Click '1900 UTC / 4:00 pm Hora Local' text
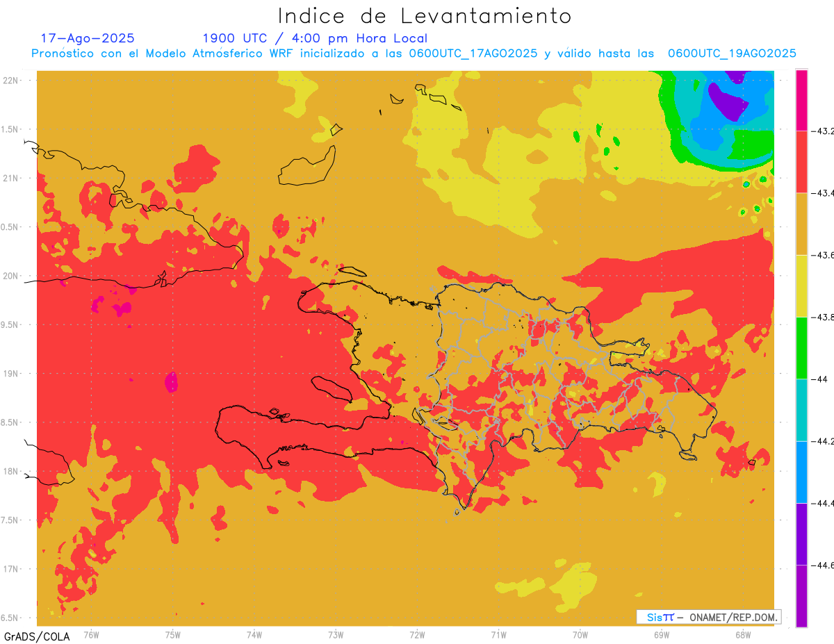The width and height of the screenshot is (834, 644). pyautogui.click(x=315, y=38)
